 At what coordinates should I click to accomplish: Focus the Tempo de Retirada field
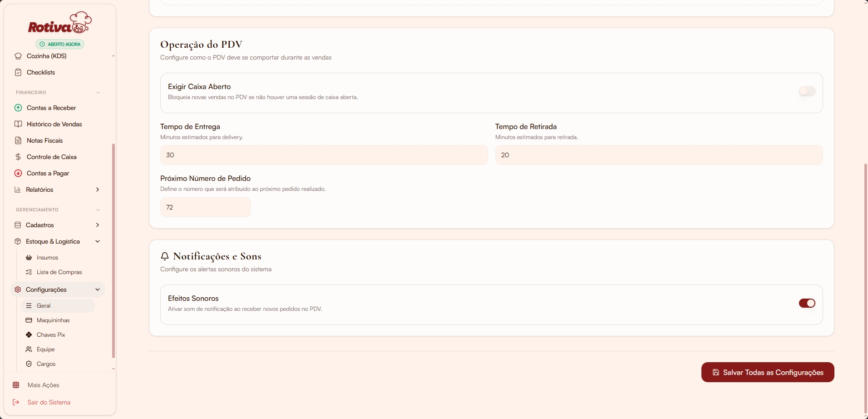659,155
